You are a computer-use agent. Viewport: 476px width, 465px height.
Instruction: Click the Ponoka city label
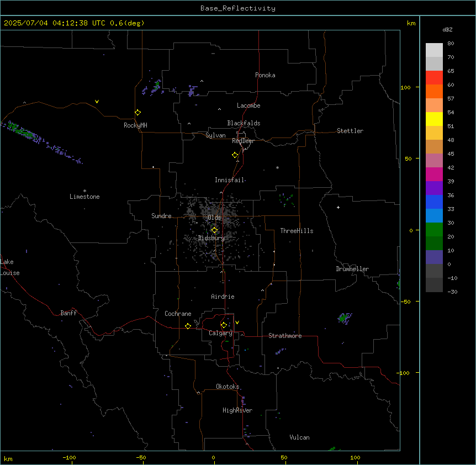[x=265, y=75]
